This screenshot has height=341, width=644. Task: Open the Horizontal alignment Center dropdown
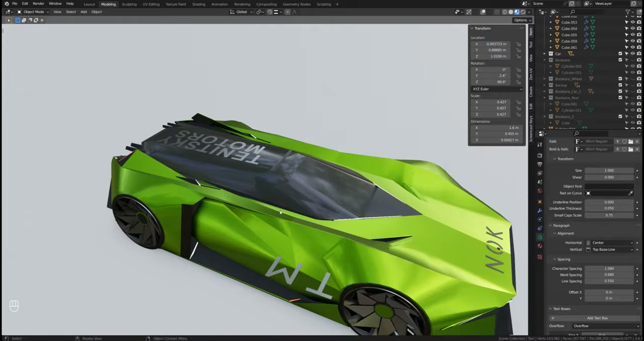point(610,243)
